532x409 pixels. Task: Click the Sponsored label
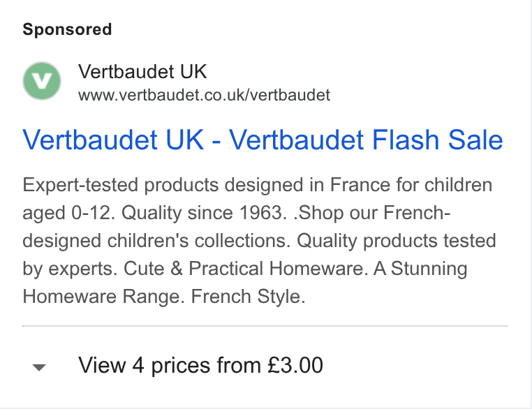point(67,29)
